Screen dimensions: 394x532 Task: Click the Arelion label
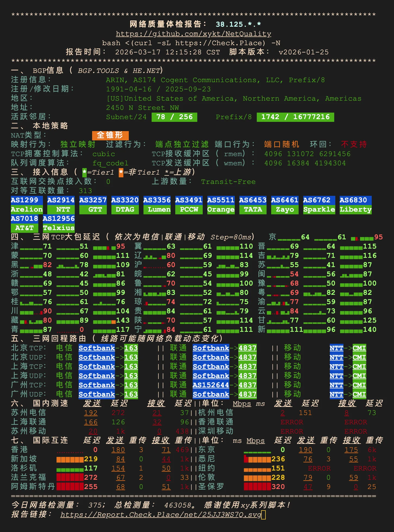27,209
